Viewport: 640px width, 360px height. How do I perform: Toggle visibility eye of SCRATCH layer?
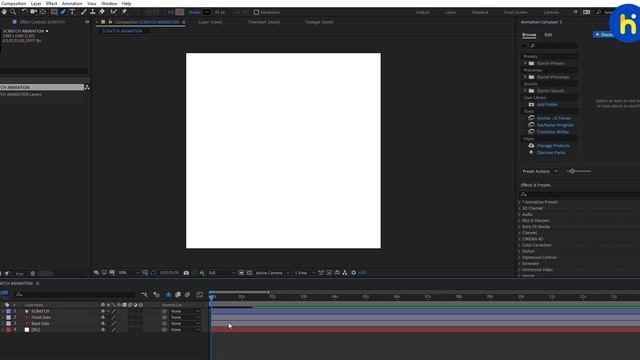[x=103, y=311]
